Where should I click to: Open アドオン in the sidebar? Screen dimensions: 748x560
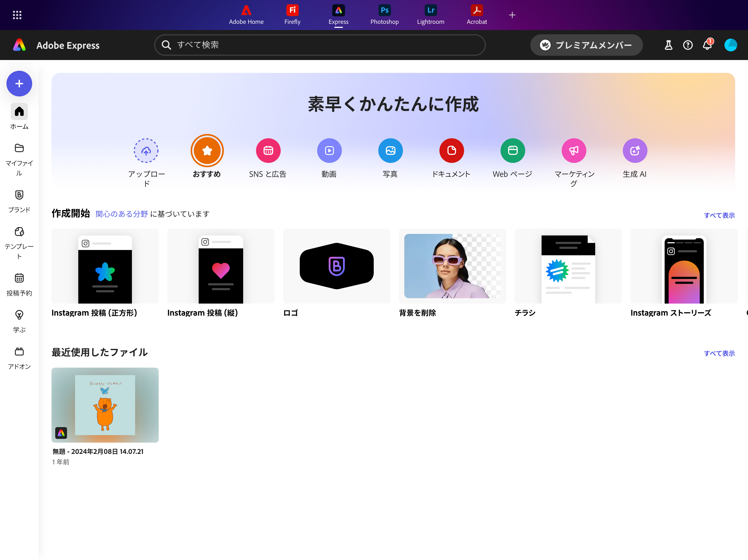pyautogui.click(x=19, y=358)
